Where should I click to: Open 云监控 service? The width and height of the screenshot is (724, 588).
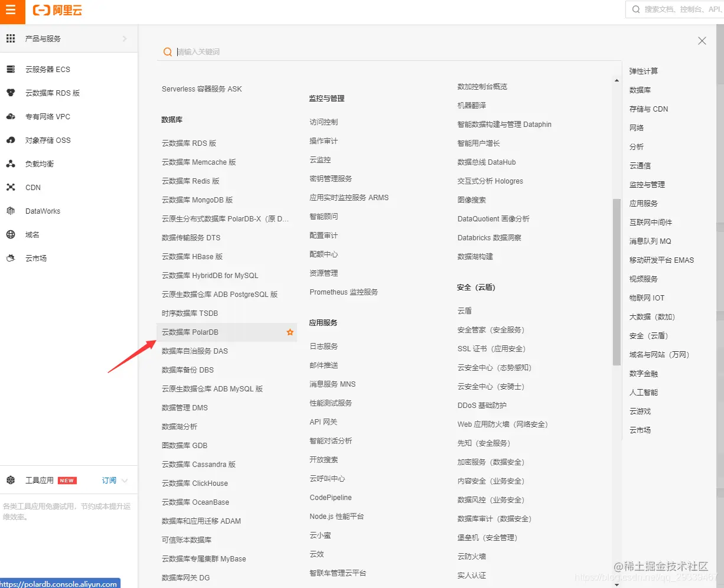pyautogui.click(x=320, y=160)
